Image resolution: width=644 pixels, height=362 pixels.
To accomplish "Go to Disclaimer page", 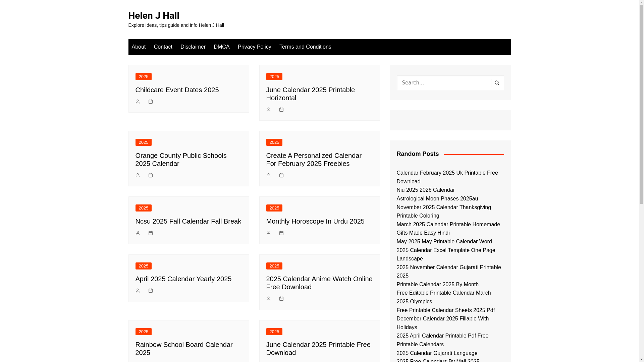I will (193, 47).
